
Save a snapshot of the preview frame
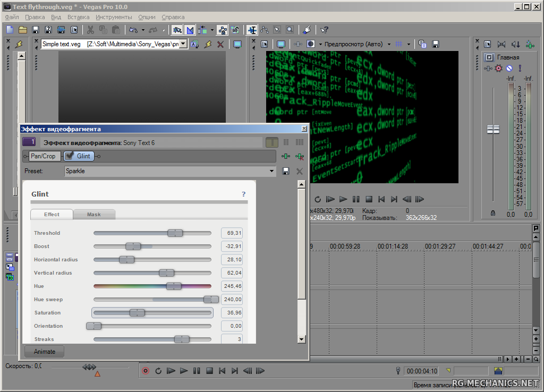click(x=436, y=44)
